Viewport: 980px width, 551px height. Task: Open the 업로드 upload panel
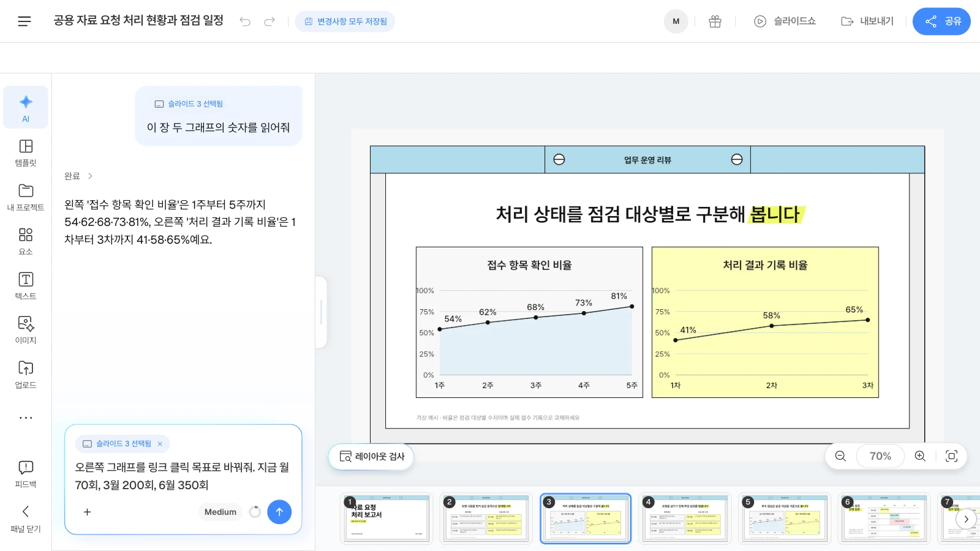point(26,375)
